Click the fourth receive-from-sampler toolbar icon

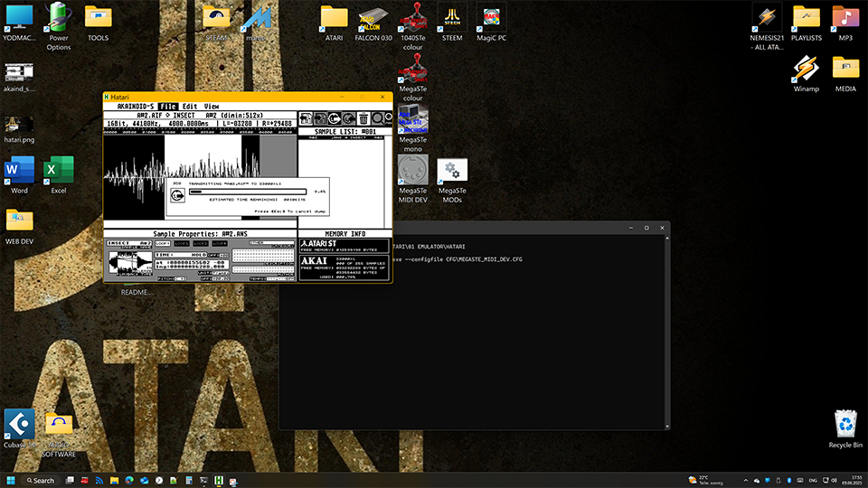pos(349,118)
